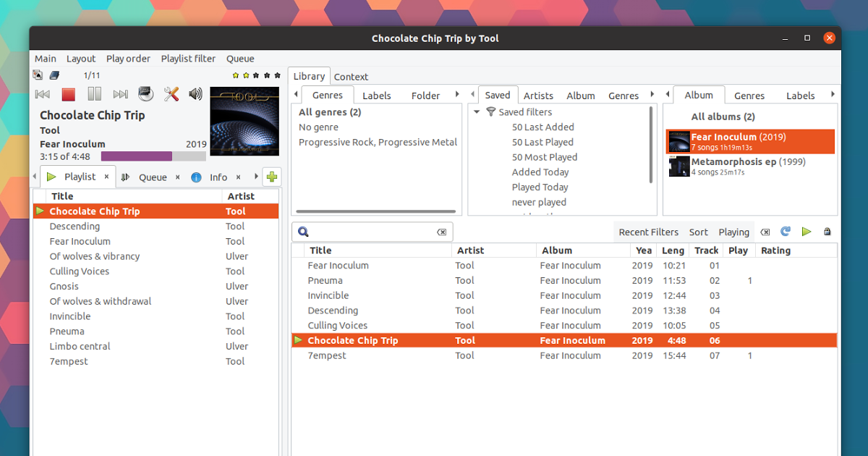The width and height of the screenshot is (868, 456).
Task: Open the Playlist filter menu
Action: point(189,59)
